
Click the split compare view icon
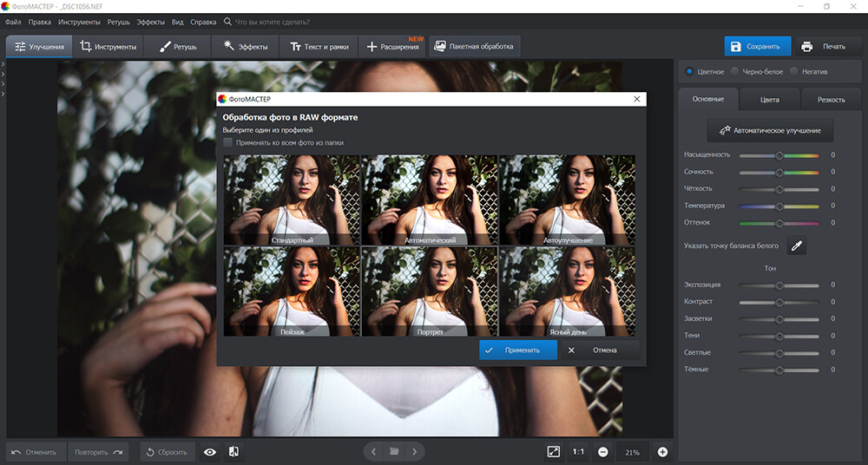point(233,452)
